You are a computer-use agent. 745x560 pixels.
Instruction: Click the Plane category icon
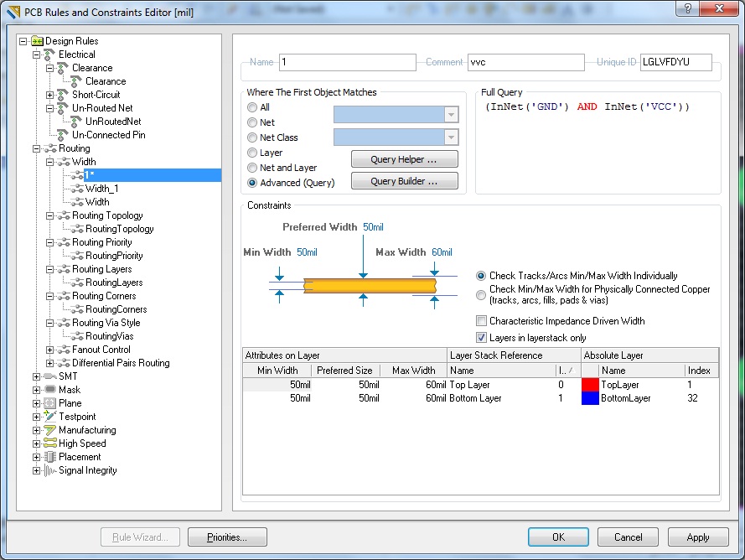pyautogui.click(x=50, y=403)
